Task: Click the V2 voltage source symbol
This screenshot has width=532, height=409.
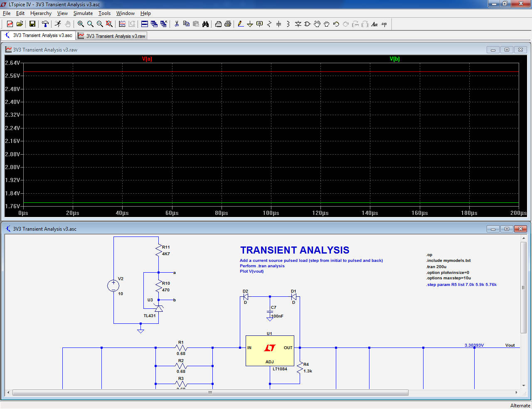Action: [x=113, y=286]
